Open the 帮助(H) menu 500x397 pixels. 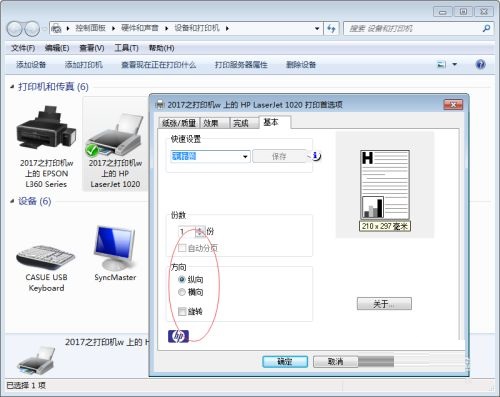click(161, 48)
